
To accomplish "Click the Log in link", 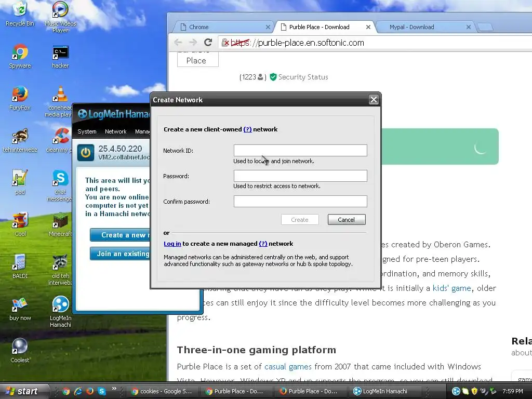I will point(172,244).
